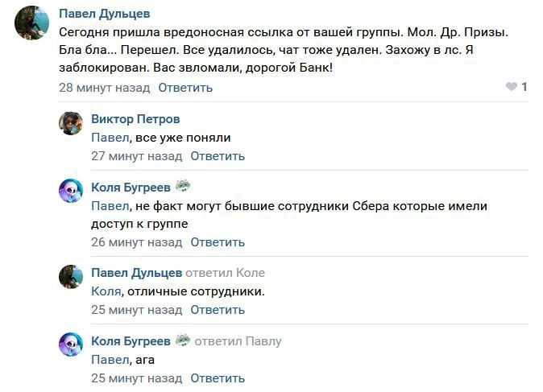
Task: Click the '27 минут назад' timestamp
Action: pos(136,156)
